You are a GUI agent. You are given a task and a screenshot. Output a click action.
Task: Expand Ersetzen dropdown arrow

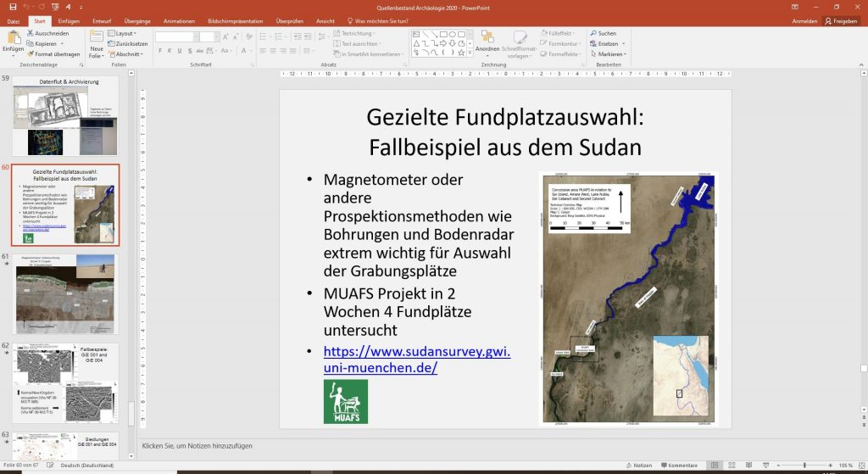click(x=623, y=44)
